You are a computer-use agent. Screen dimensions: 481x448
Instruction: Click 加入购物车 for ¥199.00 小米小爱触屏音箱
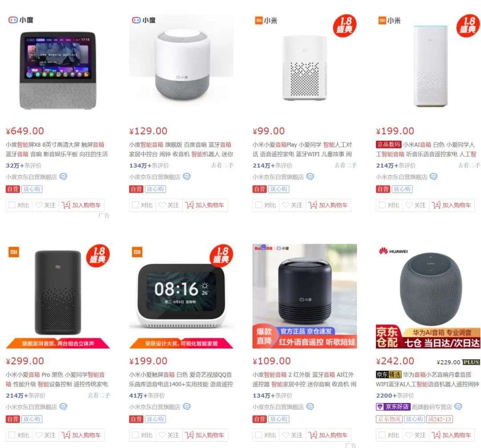click(x=205, y=435)
